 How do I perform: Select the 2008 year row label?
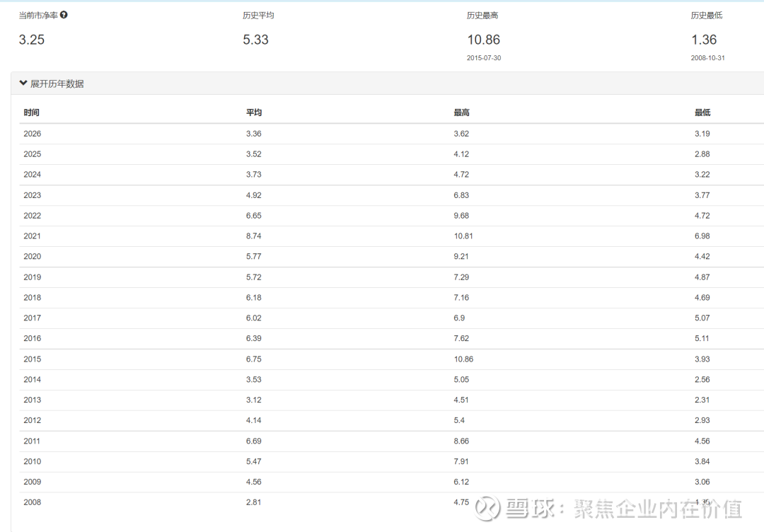click(x=33, y=503)
